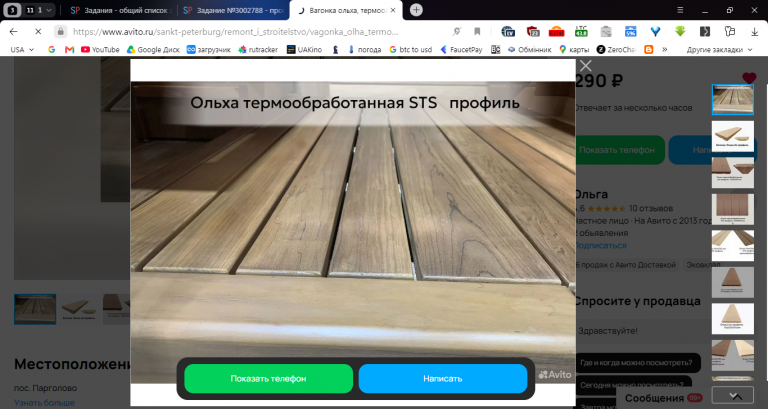Open the YouTube bookmark

[x=100, y=49]
